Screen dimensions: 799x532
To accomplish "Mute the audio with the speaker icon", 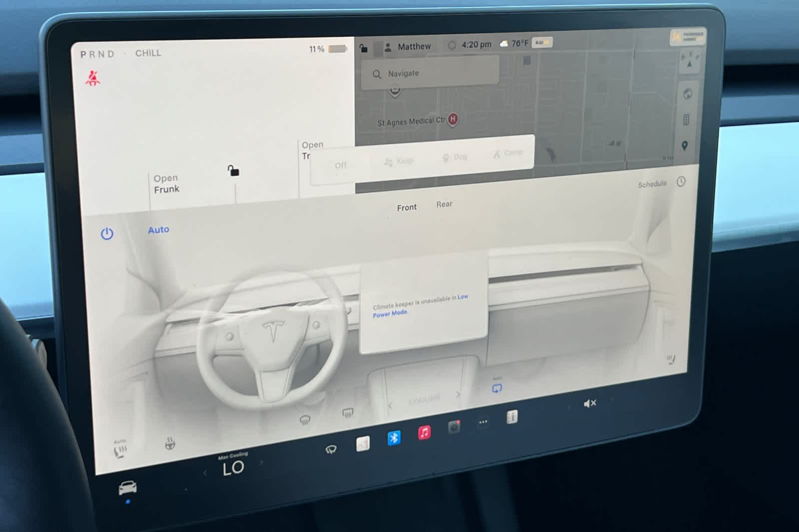I will [x=589, y=402].
